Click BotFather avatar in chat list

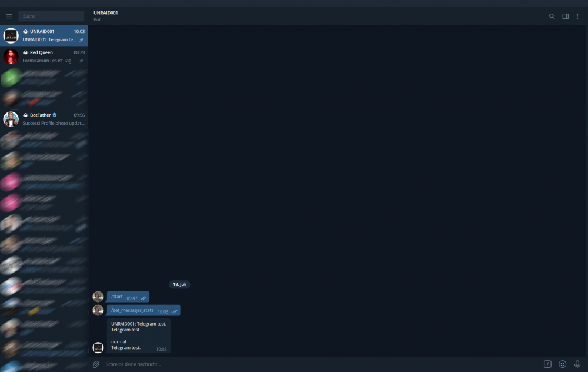point(11,119)
